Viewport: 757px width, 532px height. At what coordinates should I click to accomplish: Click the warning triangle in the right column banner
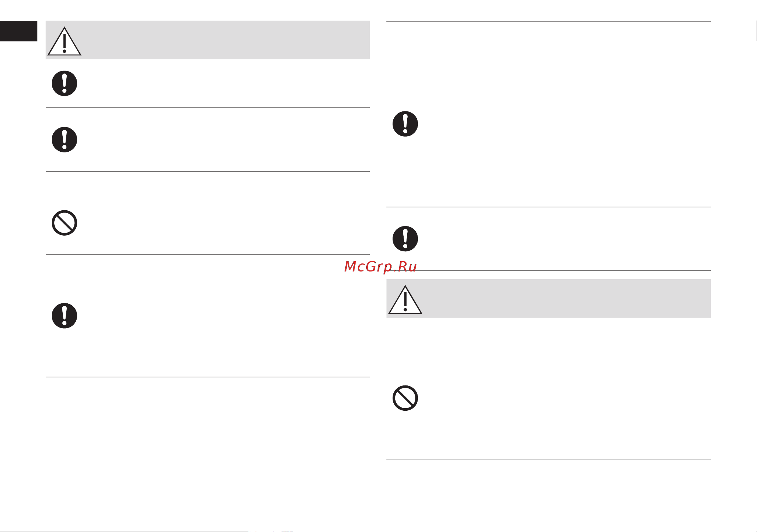click(x=405, y=300)
